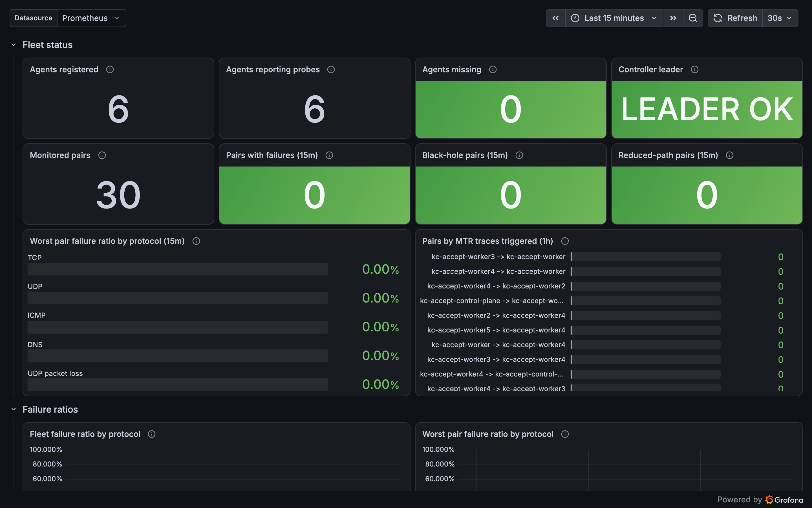Show info for Pairs with failures panel
812x508 pixels.
point(329,155)
